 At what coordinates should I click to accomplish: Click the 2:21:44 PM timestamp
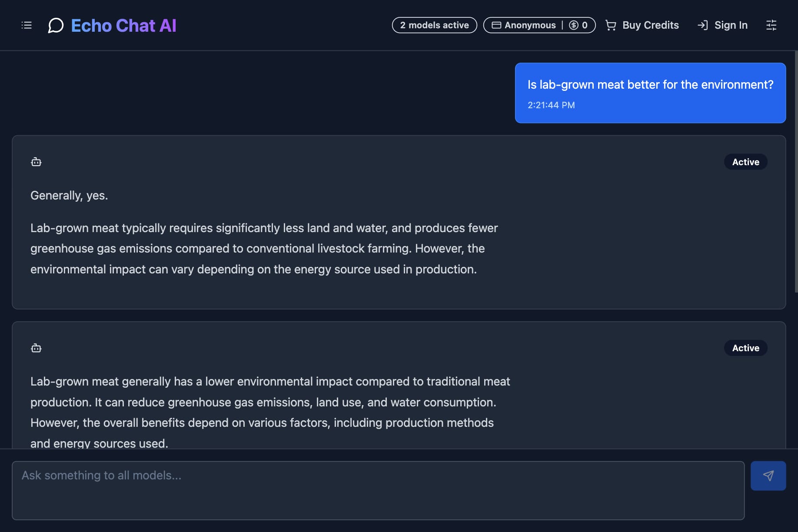(551, 105)
